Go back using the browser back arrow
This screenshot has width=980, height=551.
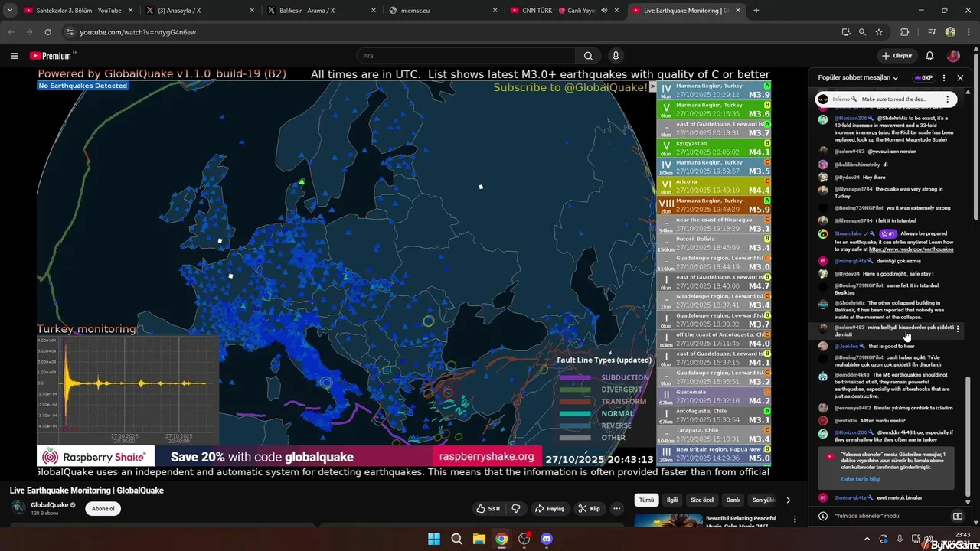(11, 32)
